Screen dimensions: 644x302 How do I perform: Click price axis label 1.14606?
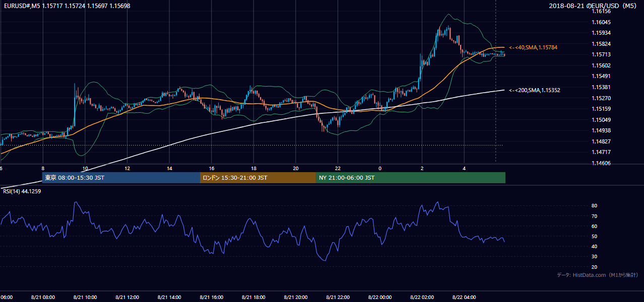coord(601,163)
